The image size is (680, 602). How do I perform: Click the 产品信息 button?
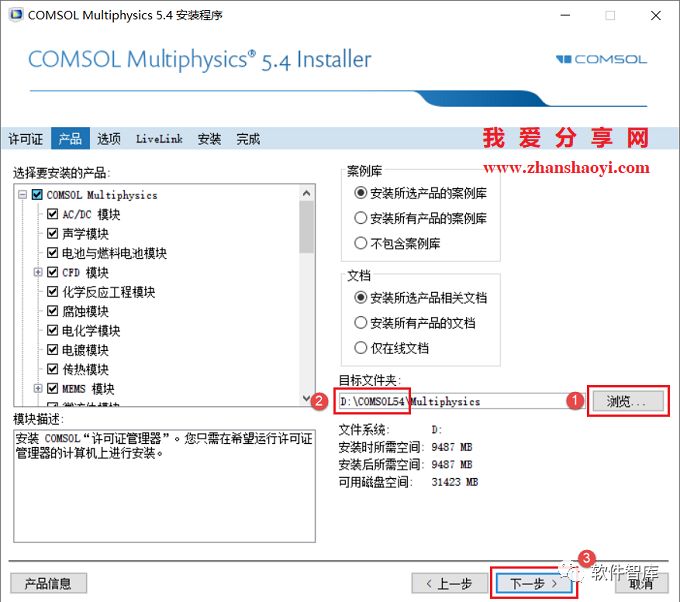click(x=49, y=583)
